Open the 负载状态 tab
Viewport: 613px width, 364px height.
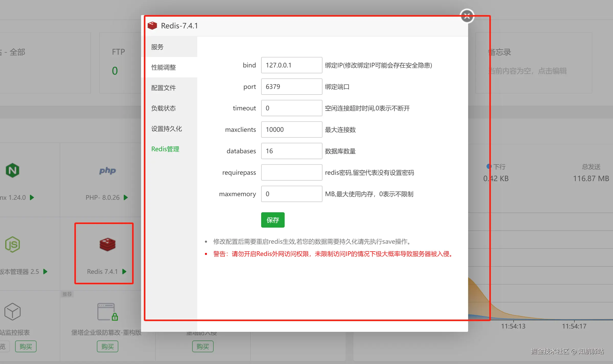click(169, 108)
